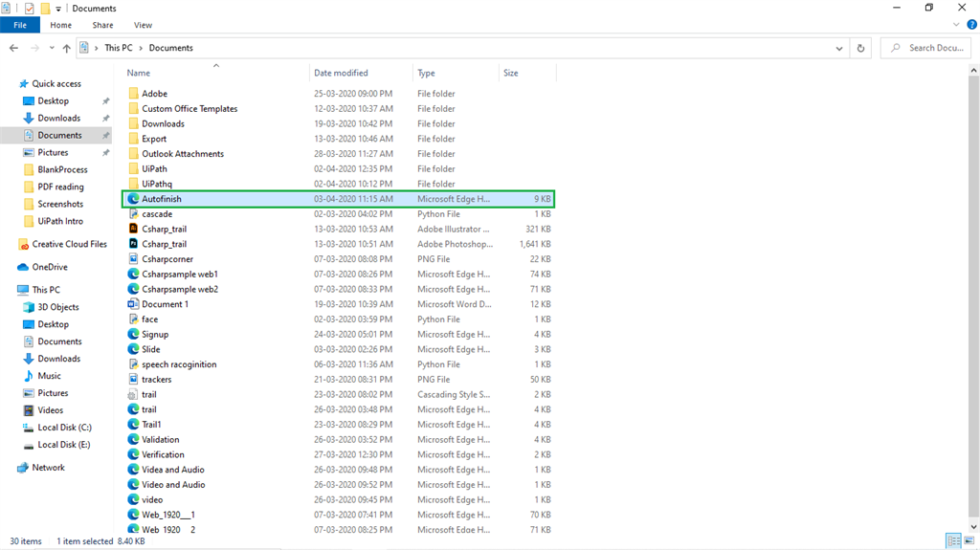Click 'This PC' in the address breadcrumb

(x=118, y=48)
